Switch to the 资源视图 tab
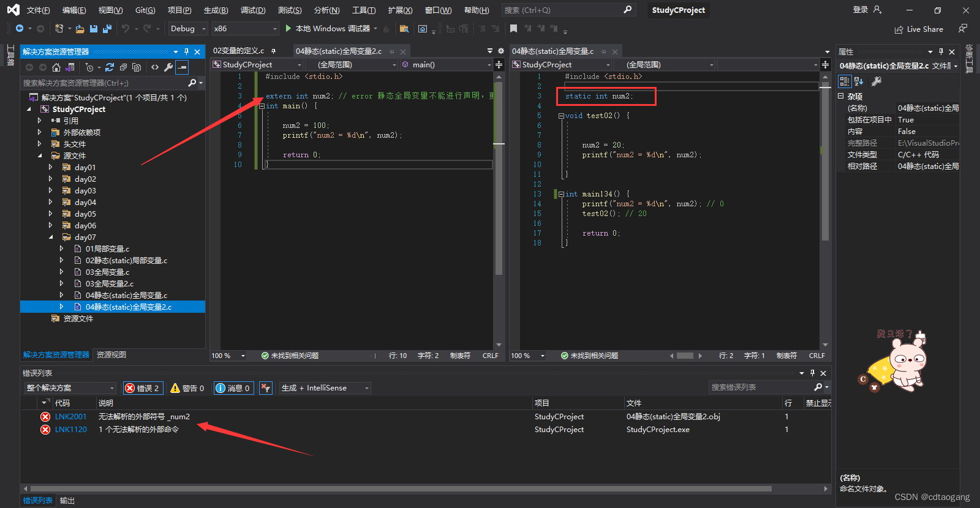This screenshot has width=980, height=508. (111, 355)
